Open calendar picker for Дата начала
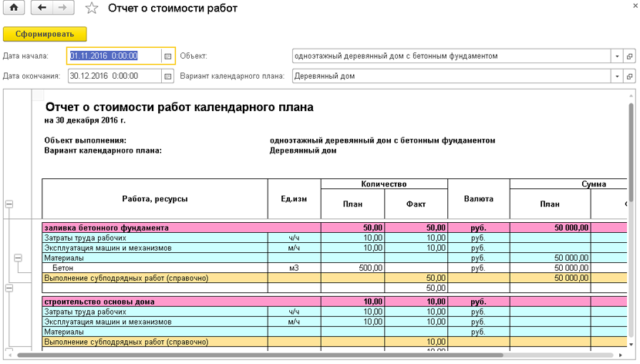The height and width of the screenshot is (364, 640). 167,56
